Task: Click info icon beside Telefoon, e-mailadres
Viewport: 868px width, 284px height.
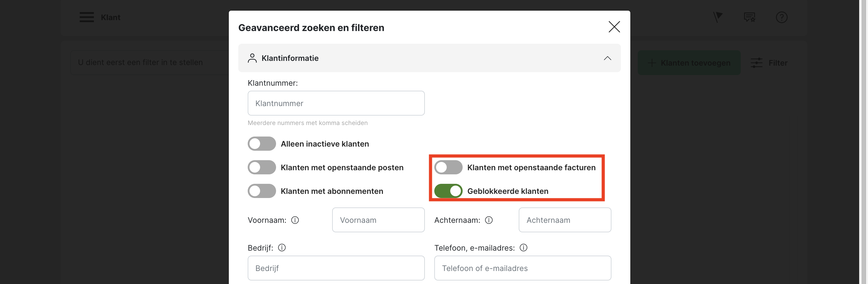Action: tap(523, 248)
